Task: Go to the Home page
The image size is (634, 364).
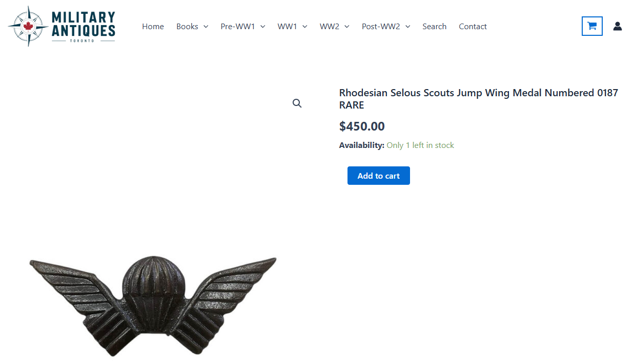Action: (x=153, y=27)
